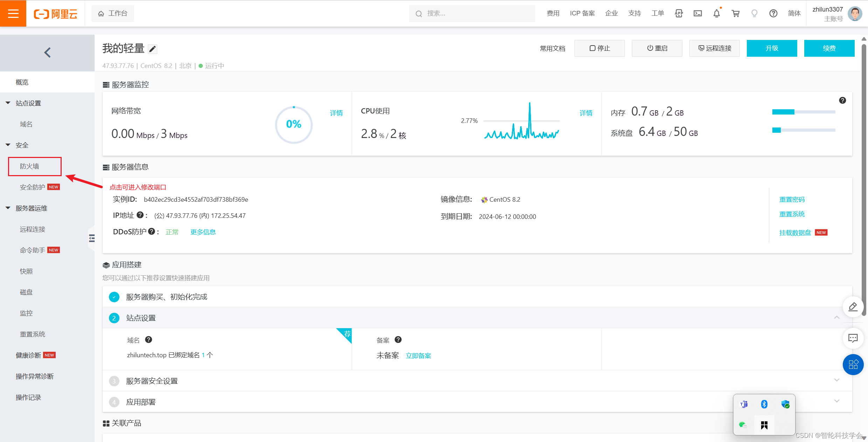This screenshot has width=868, height=442.
Task: Select 快照 in the sidebar
Action: tap(26, 271)
